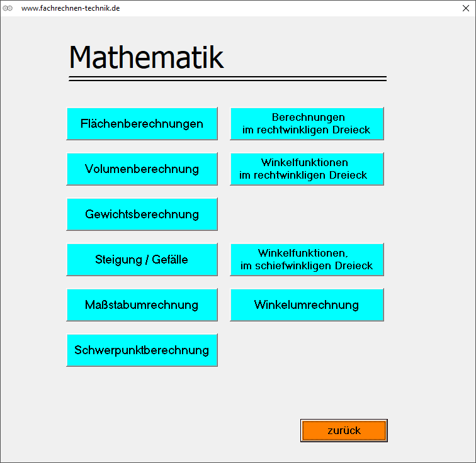Click the Mathematik heading text
Image resolution: width=476 pixels, height=463 pixels.
(146, 57)
